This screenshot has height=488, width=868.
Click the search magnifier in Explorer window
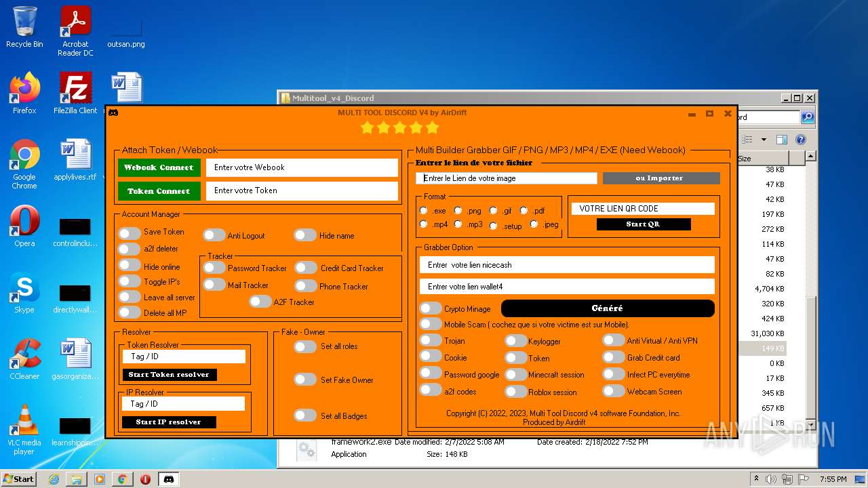coord(808,117)
